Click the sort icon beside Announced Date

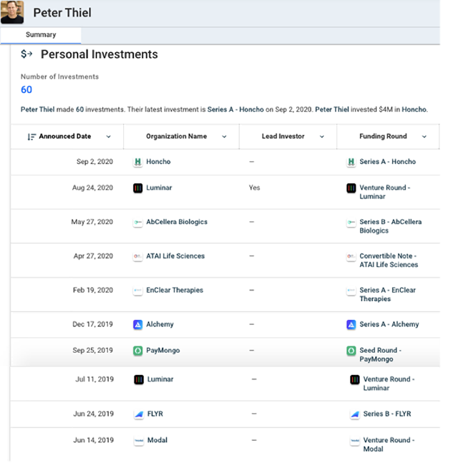click(31, 137)
